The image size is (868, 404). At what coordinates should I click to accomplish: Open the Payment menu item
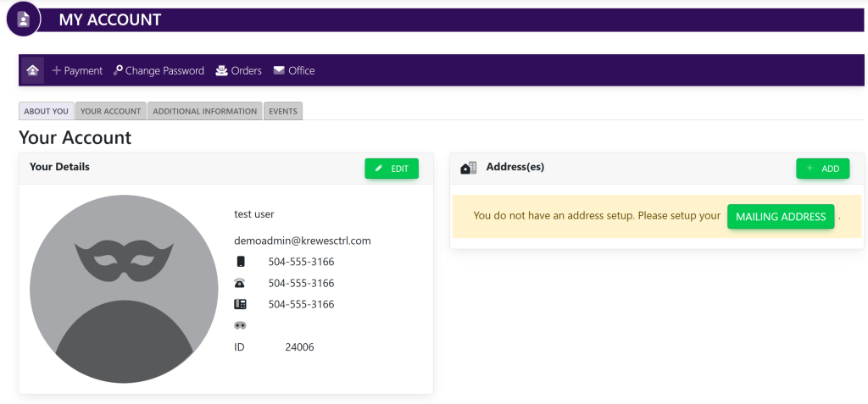click(x=77, y=70)
